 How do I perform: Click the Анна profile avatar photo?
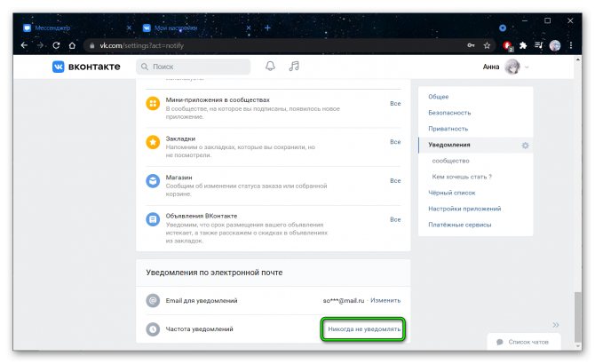pos(512,67)
